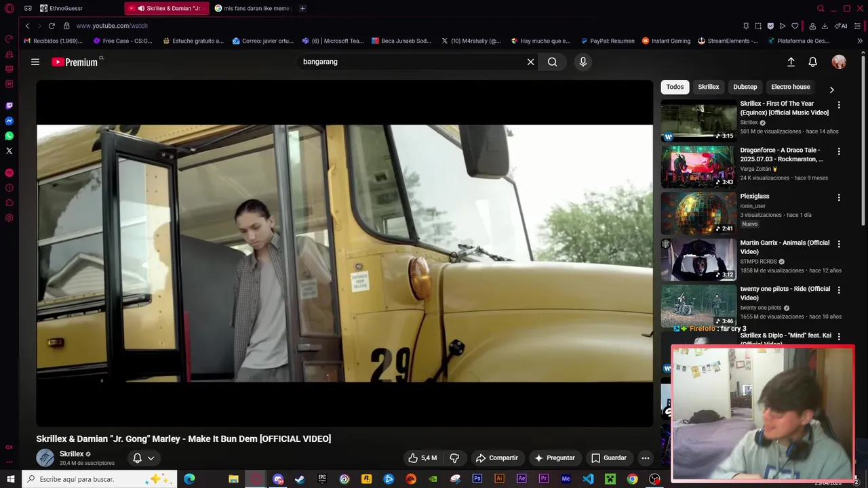
Task: Open the Opera GX main menu logo
Action: (9, 8)
